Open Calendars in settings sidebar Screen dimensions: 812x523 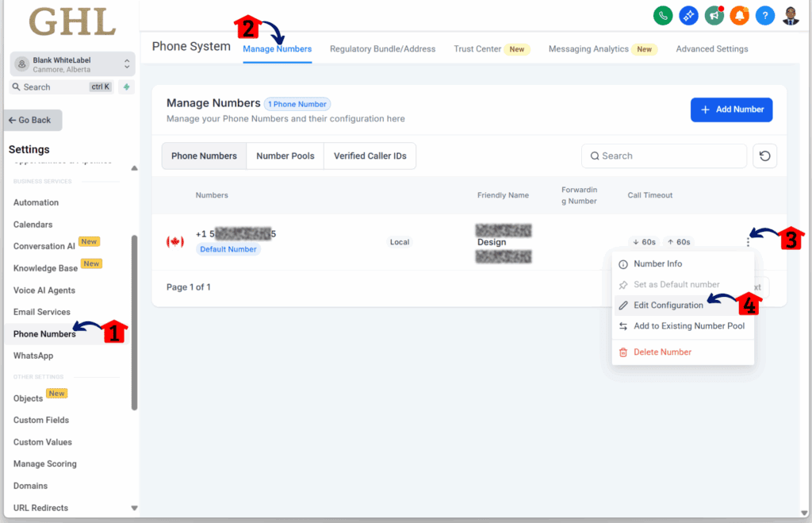[33, 225]
